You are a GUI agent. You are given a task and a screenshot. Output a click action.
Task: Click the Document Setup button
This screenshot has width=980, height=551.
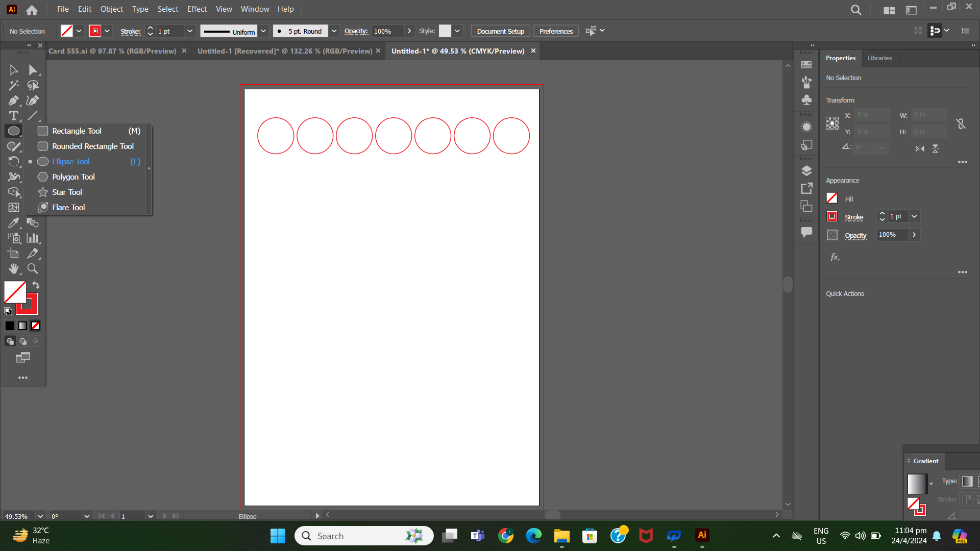[500, 31]
